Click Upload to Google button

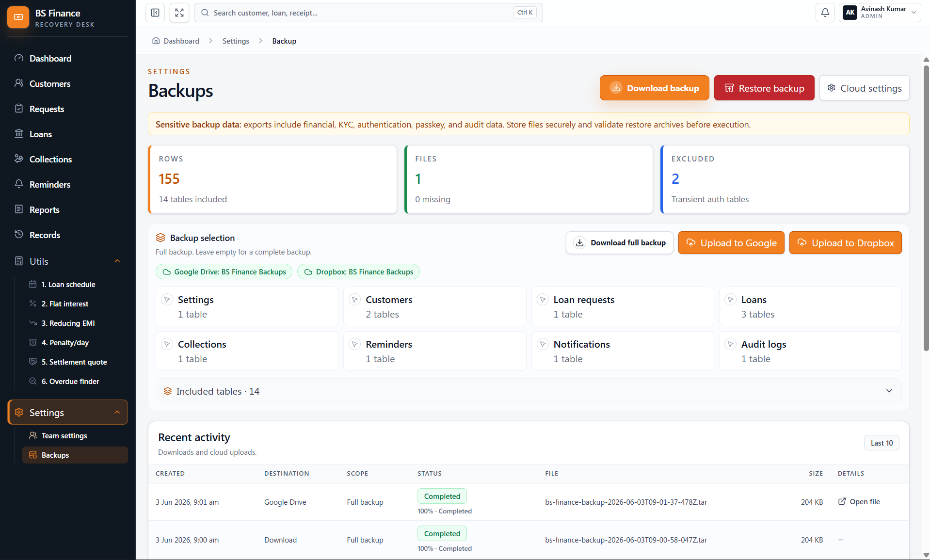(x=731, y=242)
